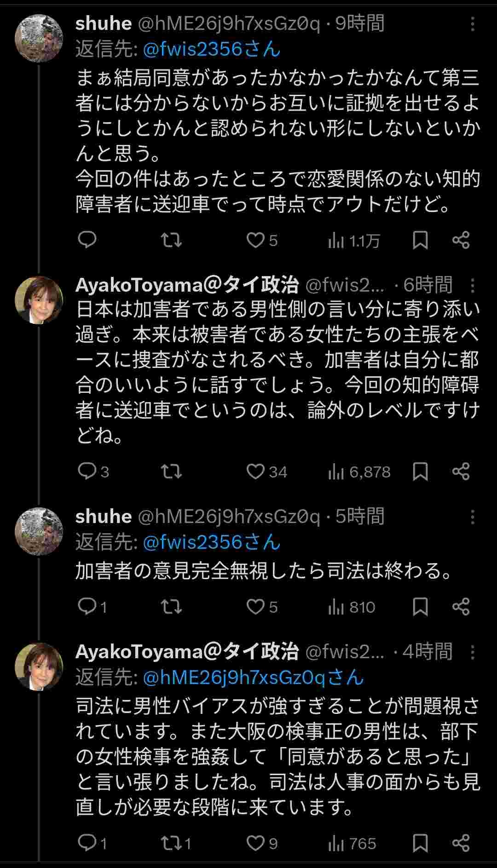View analytics showing 6,878 views

pos(359,471)
